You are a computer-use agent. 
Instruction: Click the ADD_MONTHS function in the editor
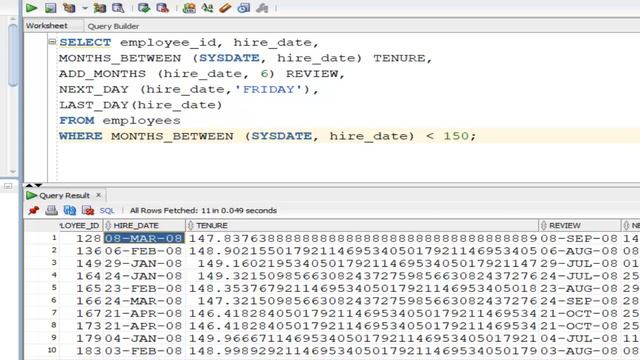[x=102, y=74]
